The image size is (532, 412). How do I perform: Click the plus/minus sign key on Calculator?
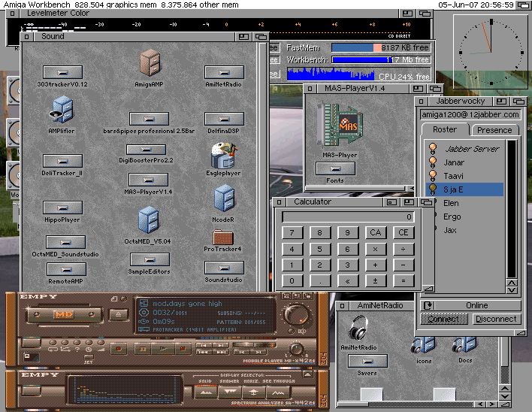(375, 280)
